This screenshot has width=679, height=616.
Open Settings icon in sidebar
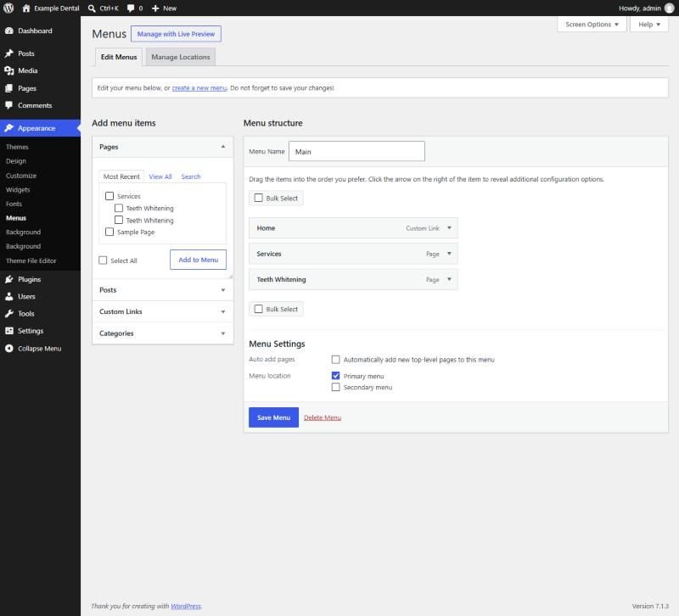click(x=9, y=331)
